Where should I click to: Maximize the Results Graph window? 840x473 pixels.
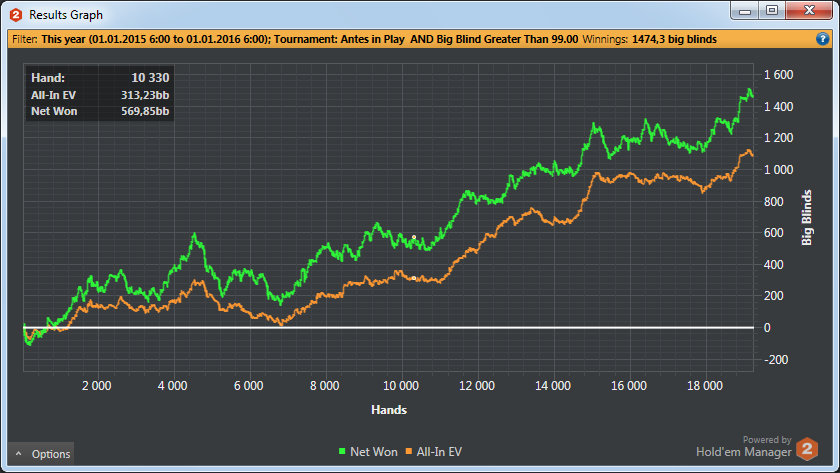click(x=770, y=10)
